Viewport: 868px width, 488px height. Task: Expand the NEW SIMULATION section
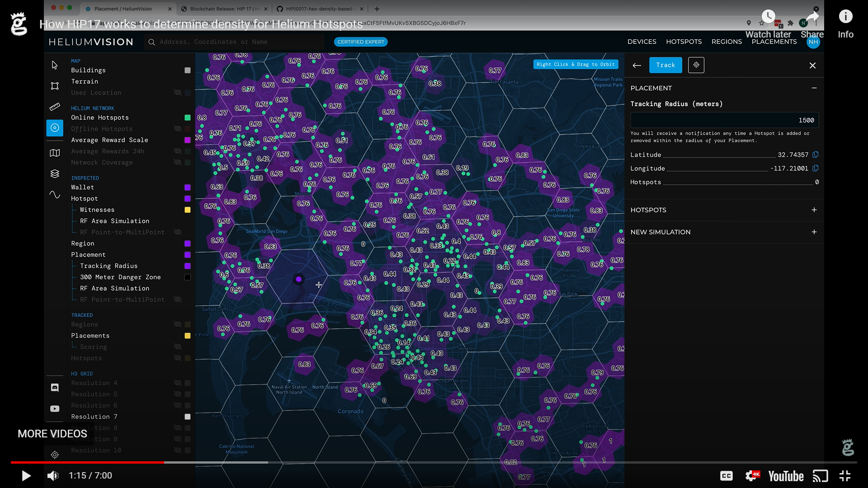[814, 232]
